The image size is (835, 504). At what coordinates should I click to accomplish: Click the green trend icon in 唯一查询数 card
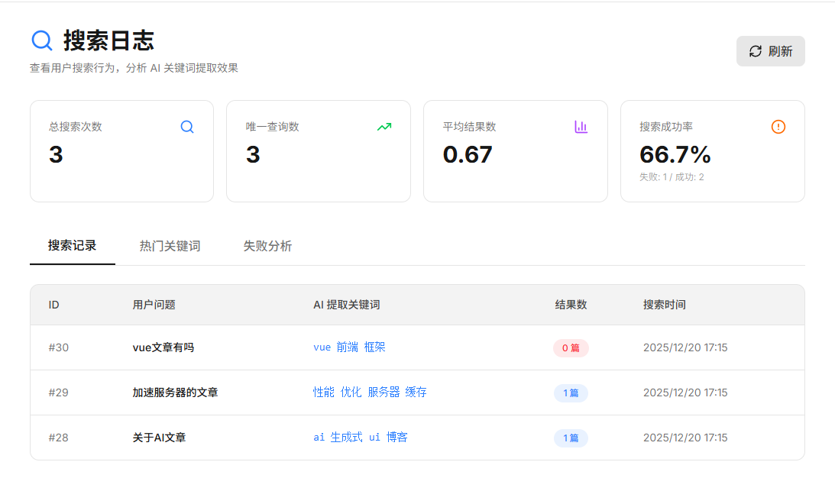tap(384, 127)
